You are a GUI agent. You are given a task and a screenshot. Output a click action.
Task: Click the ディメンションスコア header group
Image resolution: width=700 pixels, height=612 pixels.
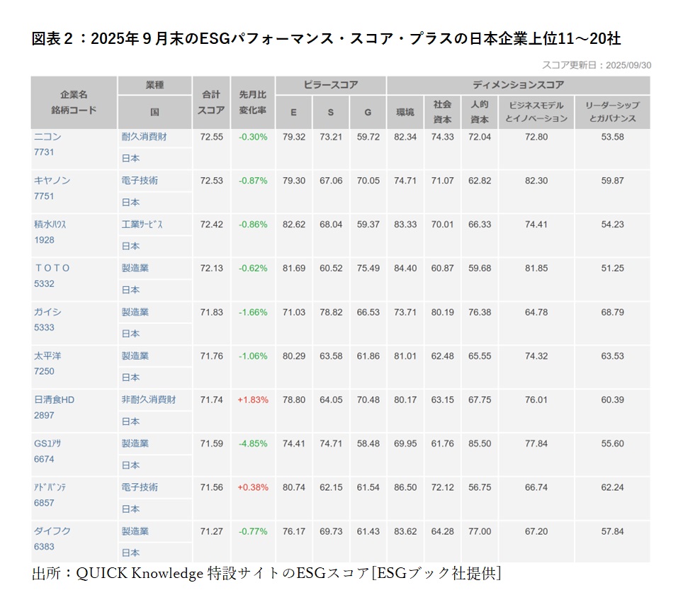[x=518, y=85]
